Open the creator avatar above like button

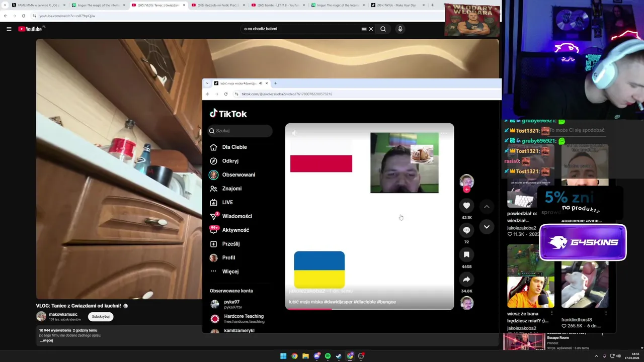466,181
